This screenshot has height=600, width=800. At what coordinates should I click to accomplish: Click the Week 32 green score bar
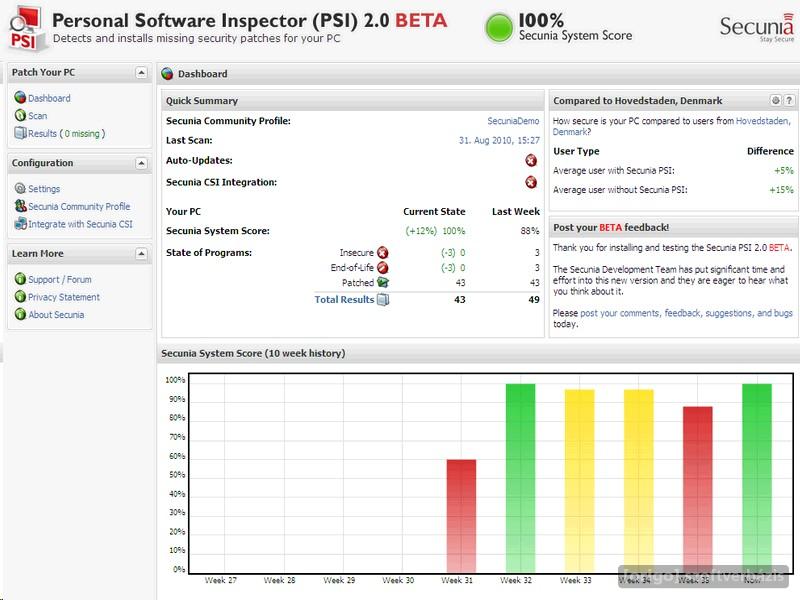[520, 478]
